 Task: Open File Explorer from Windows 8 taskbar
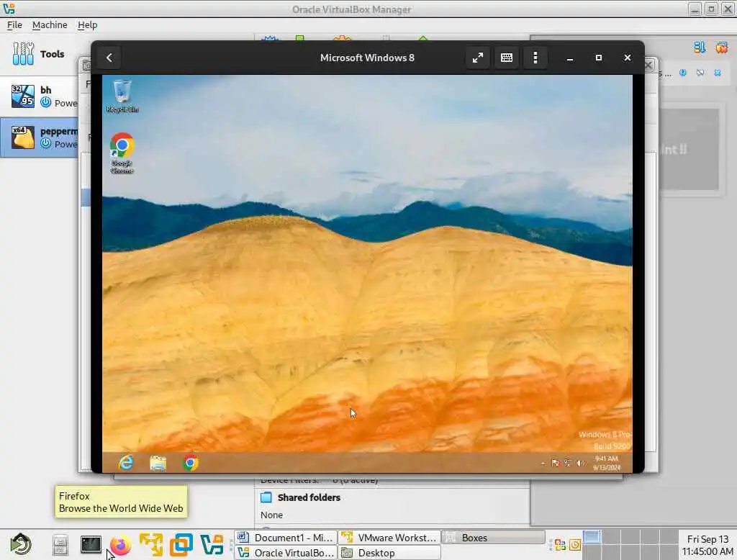coord(158,463)
